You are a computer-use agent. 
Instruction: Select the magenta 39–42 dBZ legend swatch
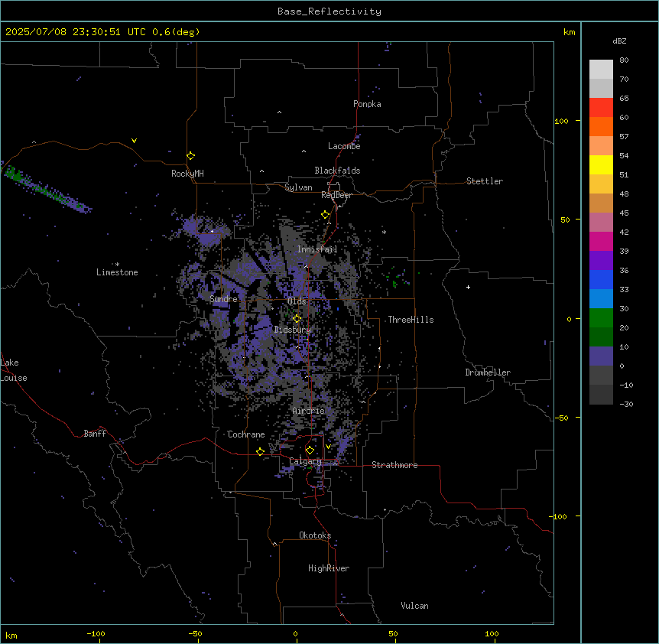(601, 241)
